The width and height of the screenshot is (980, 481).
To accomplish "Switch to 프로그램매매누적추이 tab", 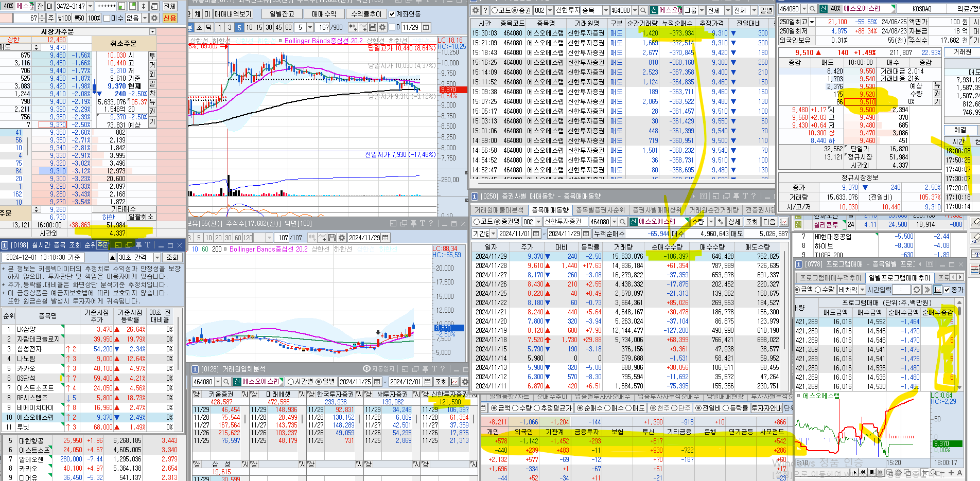I will [x=830, y=278].
